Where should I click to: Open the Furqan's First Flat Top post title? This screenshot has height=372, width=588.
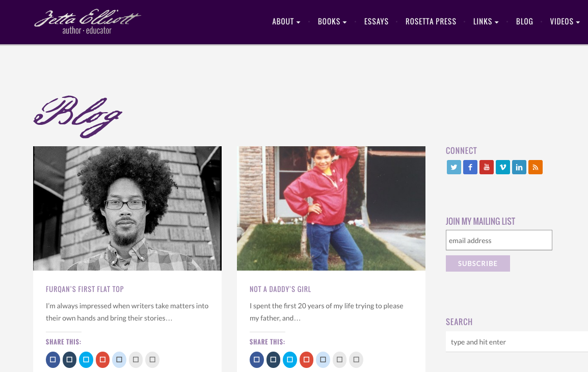pyautogui.click(x=85, y=289)
